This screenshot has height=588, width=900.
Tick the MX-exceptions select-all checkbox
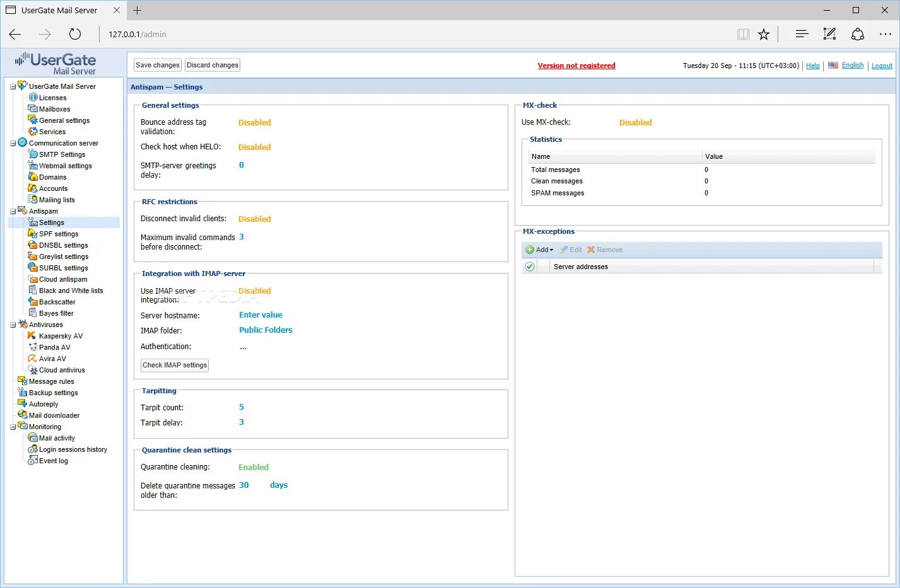[x=530, y=267]
